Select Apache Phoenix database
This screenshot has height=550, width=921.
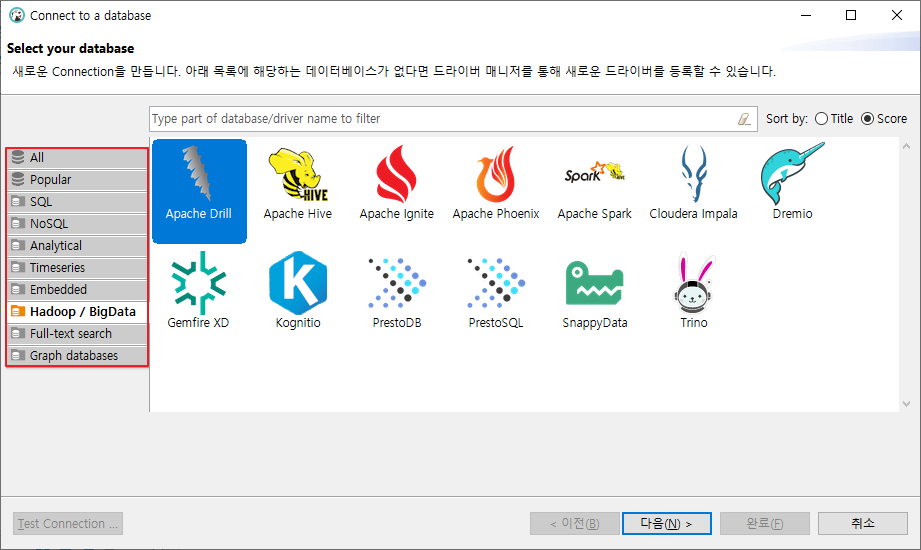coord(496,183)
